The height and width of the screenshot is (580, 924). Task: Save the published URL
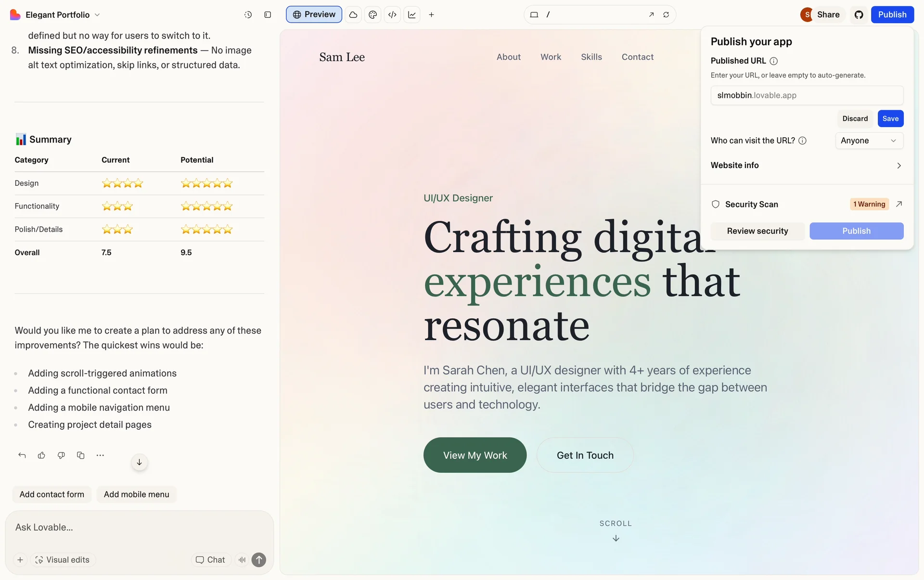coord(890,119)
